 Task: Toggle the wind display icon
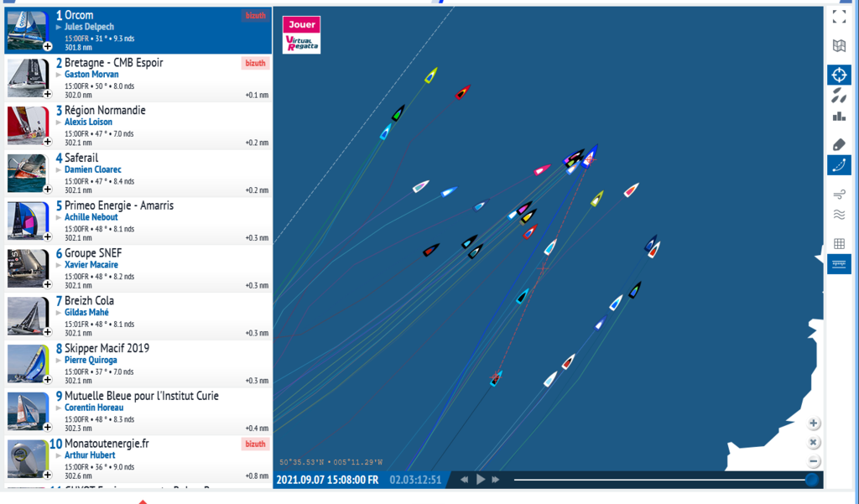coord(839,194)
